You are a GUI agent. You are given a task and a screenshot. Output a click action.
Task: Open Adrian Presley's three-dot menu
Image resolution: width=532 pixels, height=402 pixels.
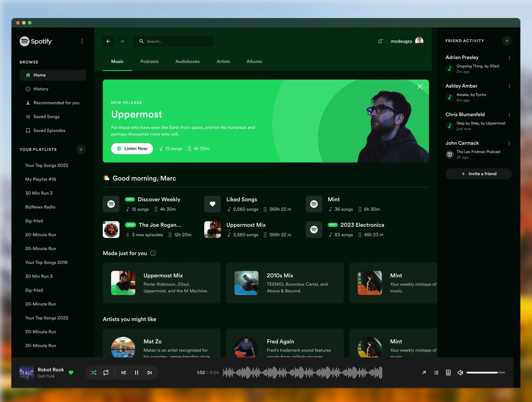coord(509,58)
